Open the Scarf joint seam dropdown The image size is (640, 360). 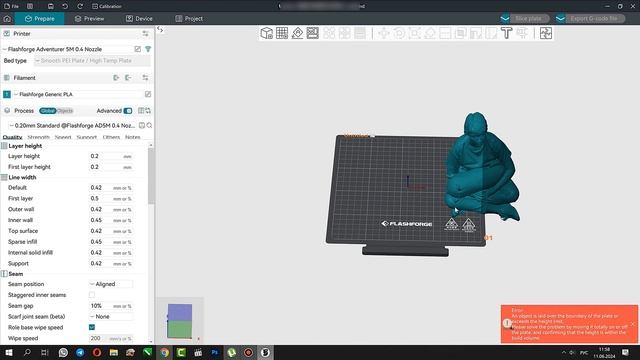(111, 316)
